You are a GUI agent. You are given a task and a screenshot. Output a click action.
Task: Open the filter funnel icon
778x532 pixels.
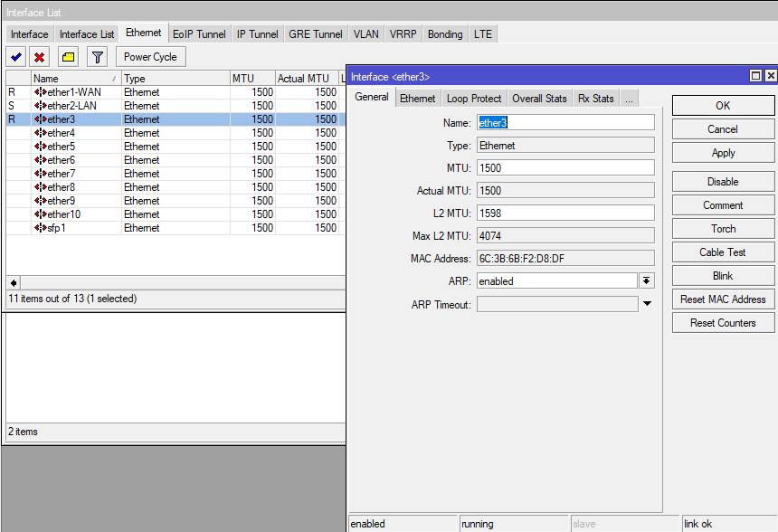pyautogui.click(x=98, y=57)
